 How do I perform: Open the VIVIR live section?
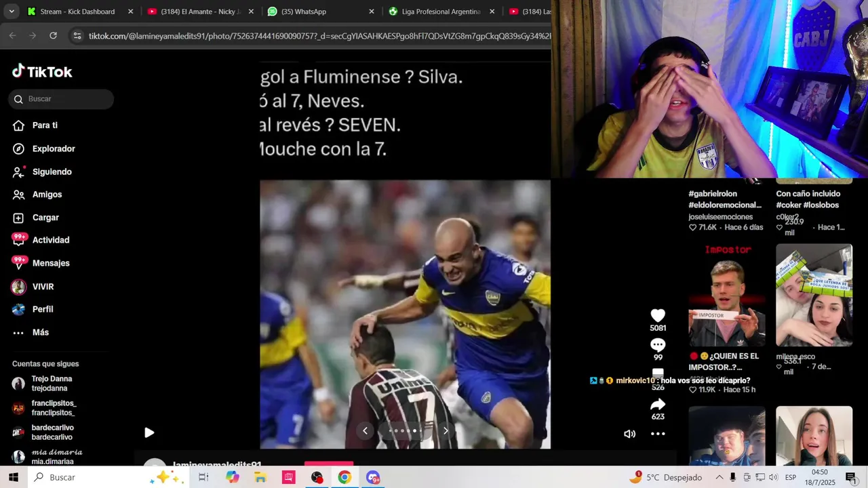coord(33,287)
